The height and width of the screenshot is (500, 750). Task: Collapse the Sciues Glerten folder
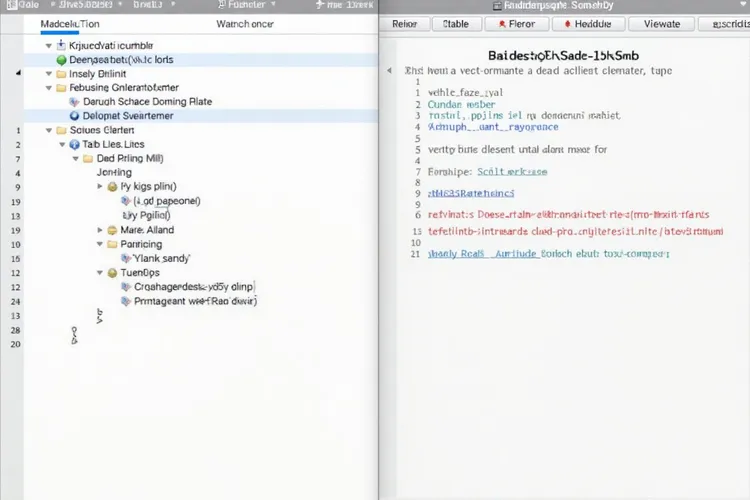pyautogui.click(x=47, y=130)
